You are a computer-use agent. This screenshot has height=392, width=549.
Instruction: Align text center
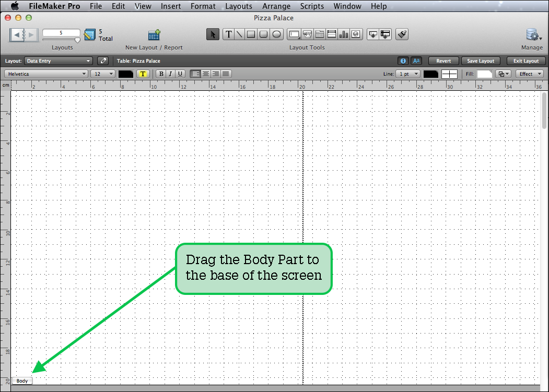[x=206, y=74]
